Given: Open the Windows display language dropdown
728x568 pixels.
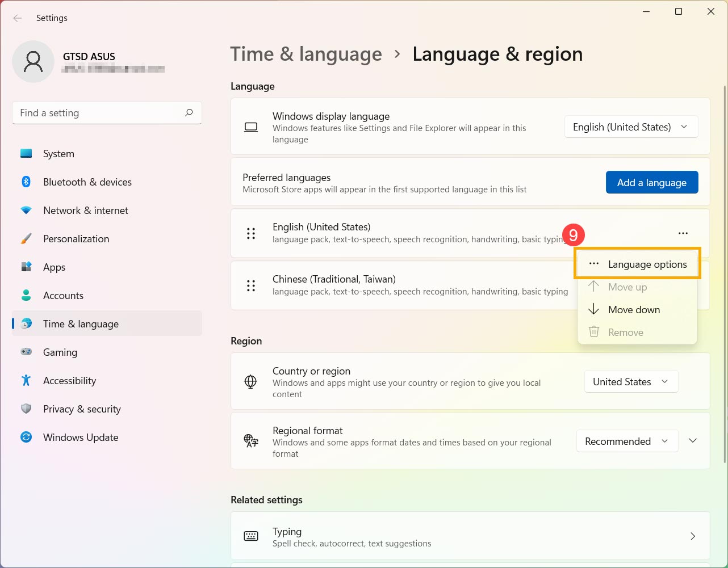Looking at the screenshot, I should point(631,127).
